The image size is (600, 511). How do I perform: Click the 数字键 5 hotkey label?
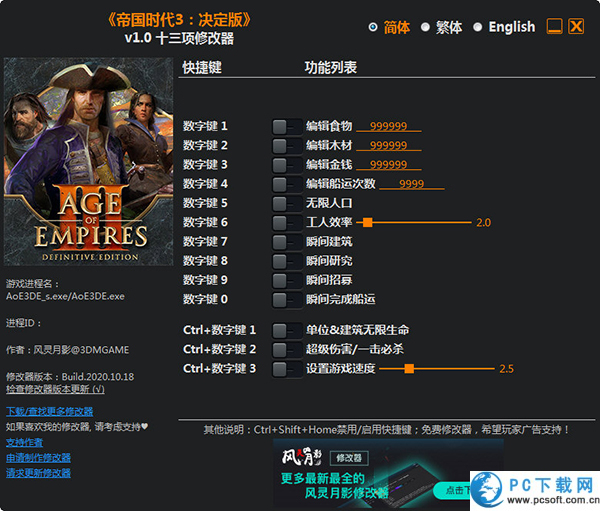click(205, 203)
